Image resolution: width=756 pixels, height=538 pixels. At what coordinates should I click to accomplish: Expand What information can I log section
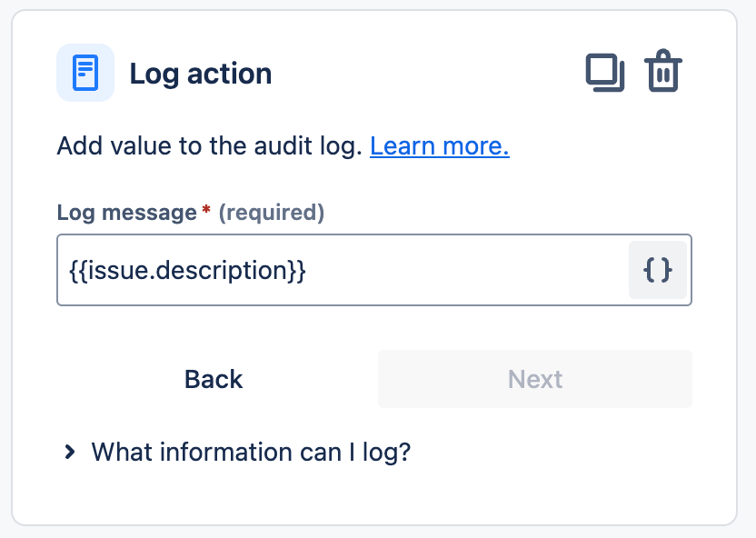pos(250,452)
